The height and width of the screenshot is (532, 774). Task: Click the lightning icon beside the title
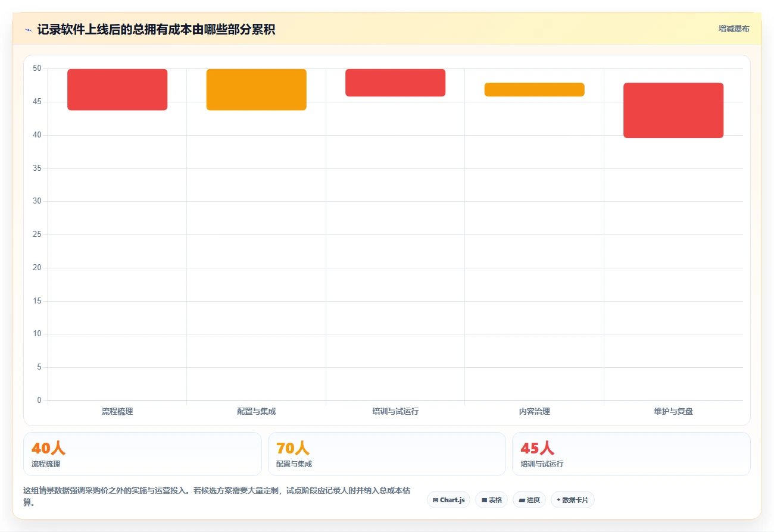pyautogui.click(x=28, y=30)
